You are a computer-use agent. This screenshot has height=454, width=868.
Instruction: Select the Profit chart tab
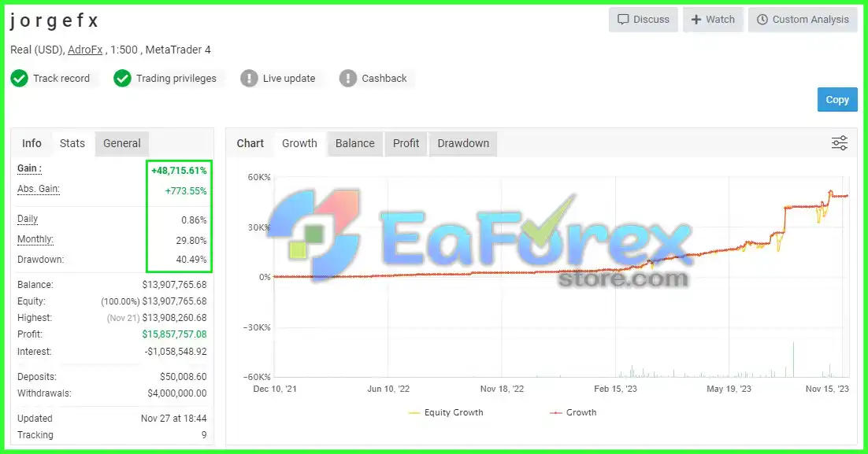click(406, 143)
